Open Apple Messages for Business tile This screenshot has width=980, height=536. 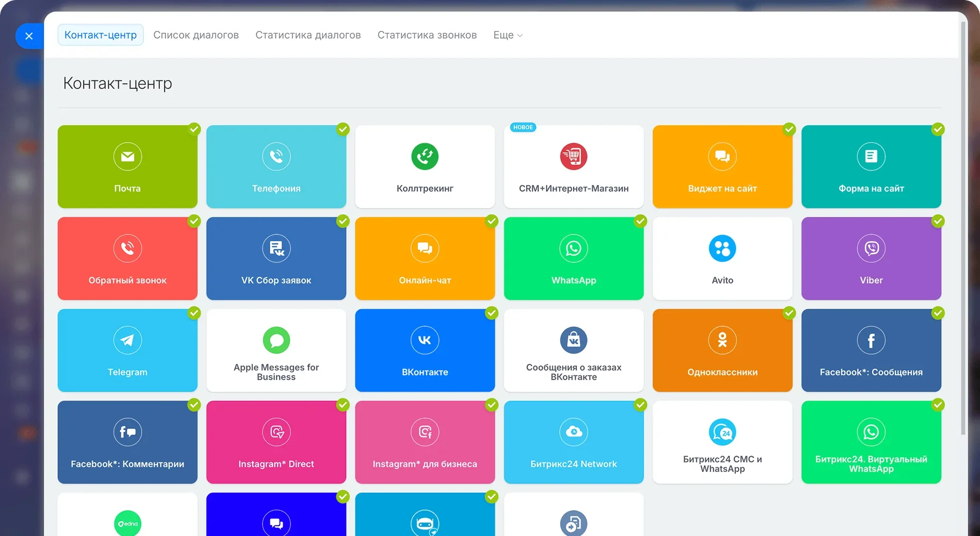point(276,350)
